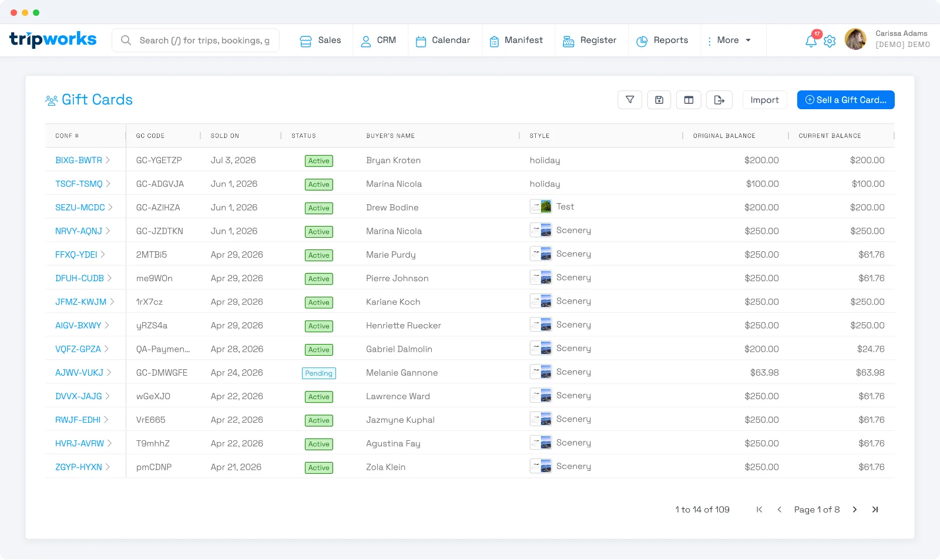Go to the next page
The width and height of the screenshot is (940, 560).
click(x=855, y=510)
